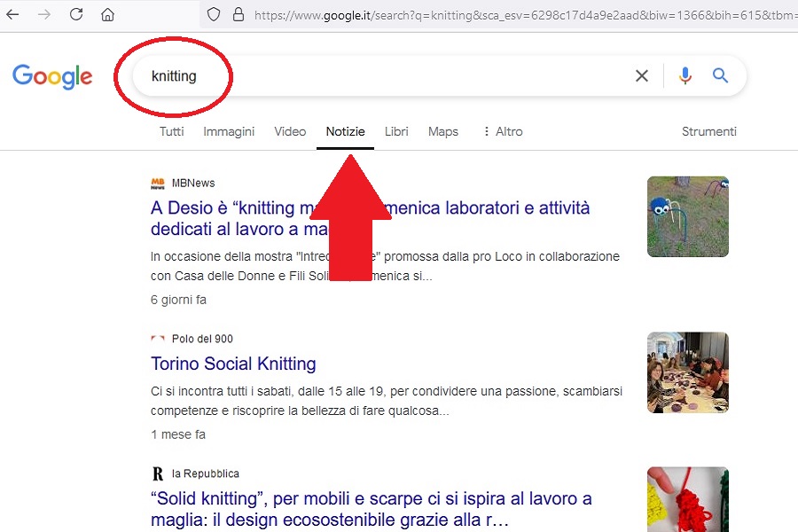
Task: Click the Google Search magnifier icon
Action: (720, 75)
